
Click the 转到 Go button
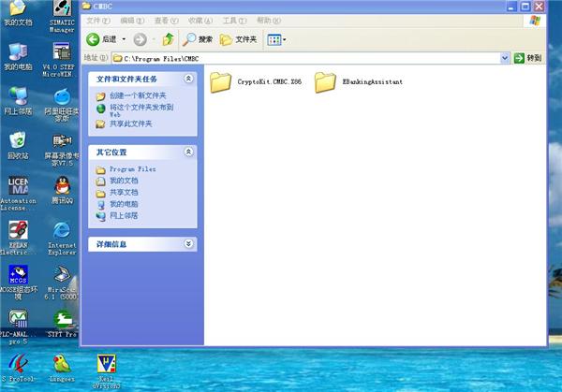(527, 58)
